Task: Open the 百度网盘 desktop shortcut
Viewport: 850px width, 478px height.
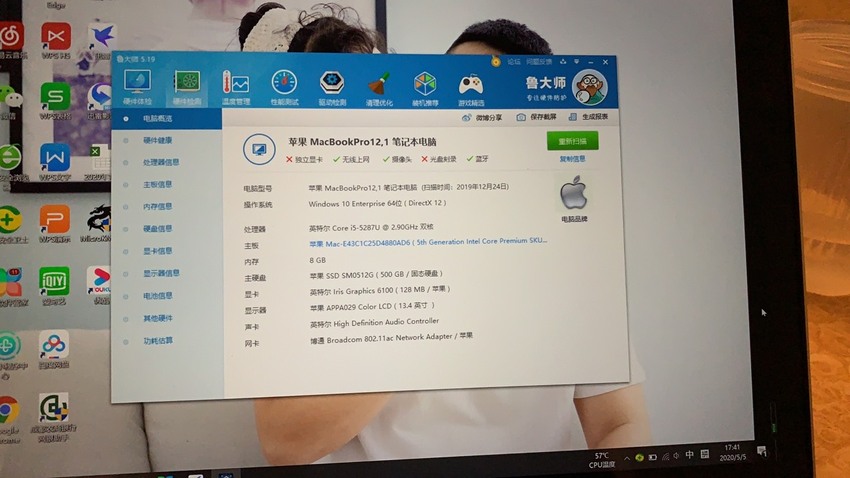Action: 53,350
